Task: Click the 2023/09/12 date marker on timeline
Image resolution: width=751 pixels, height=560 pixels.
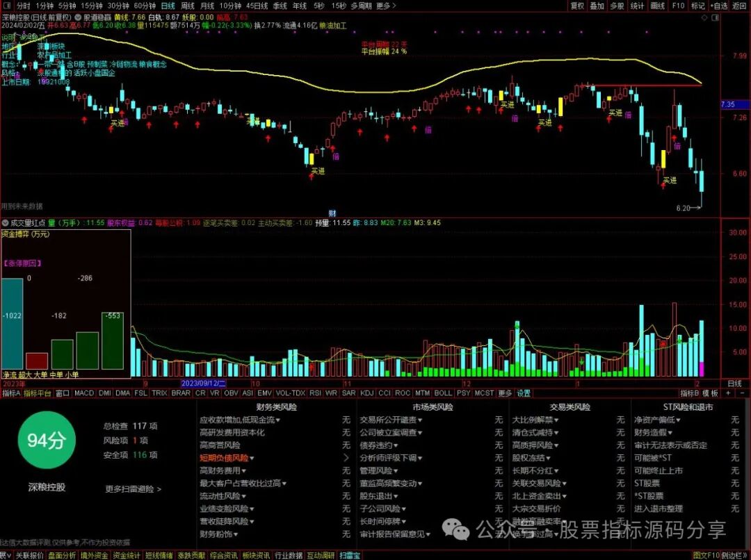Action: click(204, 384)
